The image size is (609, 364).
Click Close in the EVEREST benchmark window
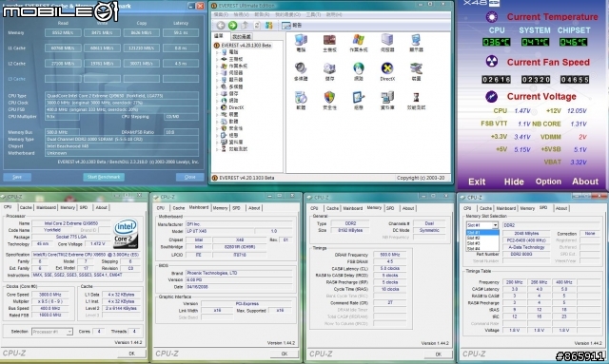coord(190,177)
